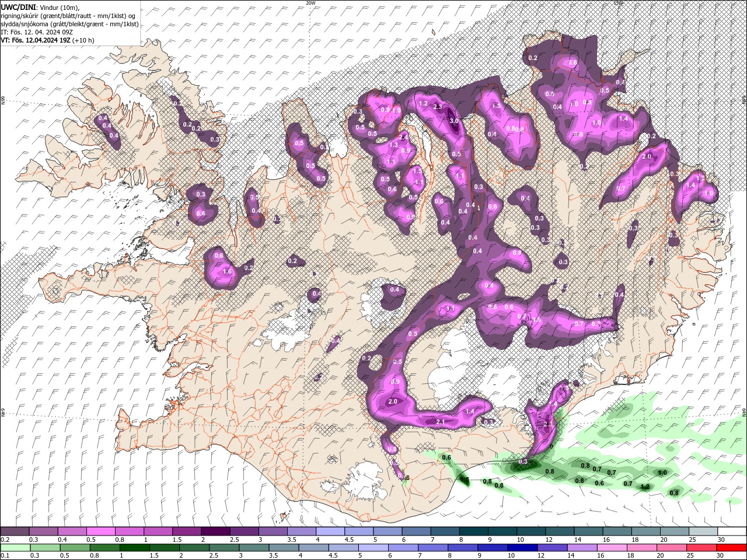Viewport: 747px width, 560px height.
Task: Click top legend swatch between 0.2 and 0.3
Action: point(15,531)
